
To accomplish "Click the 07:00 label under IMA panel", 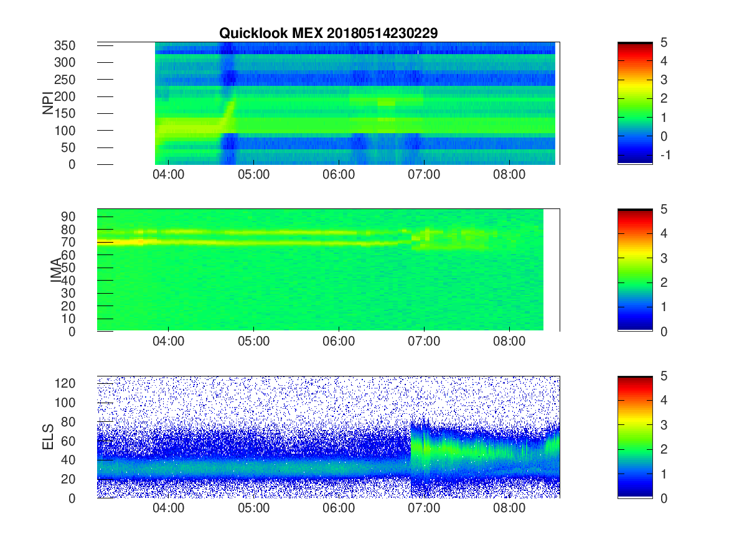I will 424,342.
